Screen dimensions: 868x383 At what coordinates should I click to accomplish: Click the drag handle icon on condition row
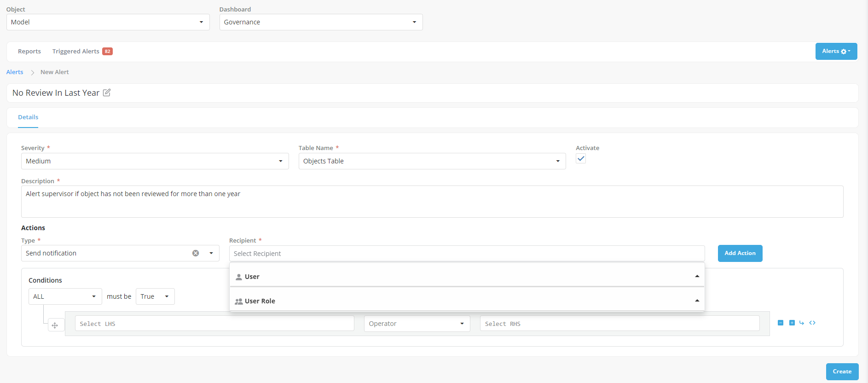[x=55, y=325]
